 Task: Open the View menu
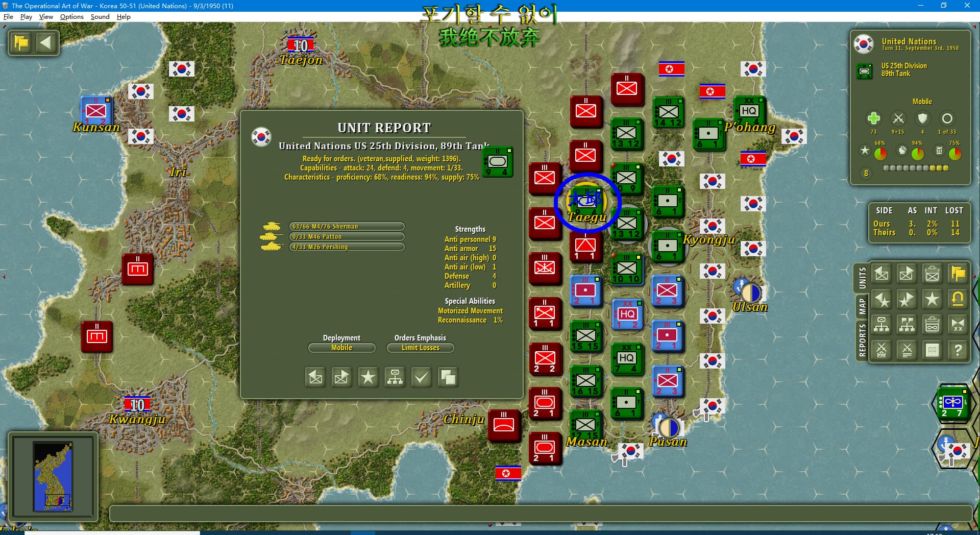click(x=46, y=17)
